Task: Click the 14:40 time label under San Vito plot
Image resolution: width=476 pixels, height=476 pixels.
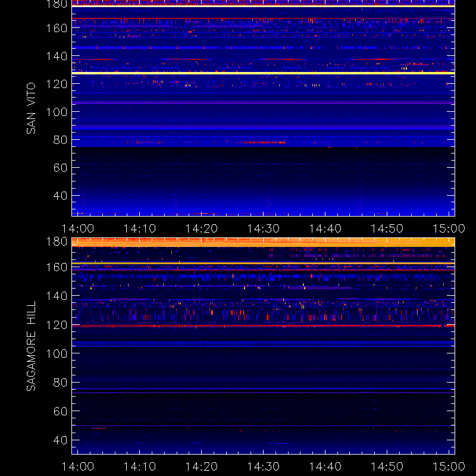Action: click(x=325, y=228)
